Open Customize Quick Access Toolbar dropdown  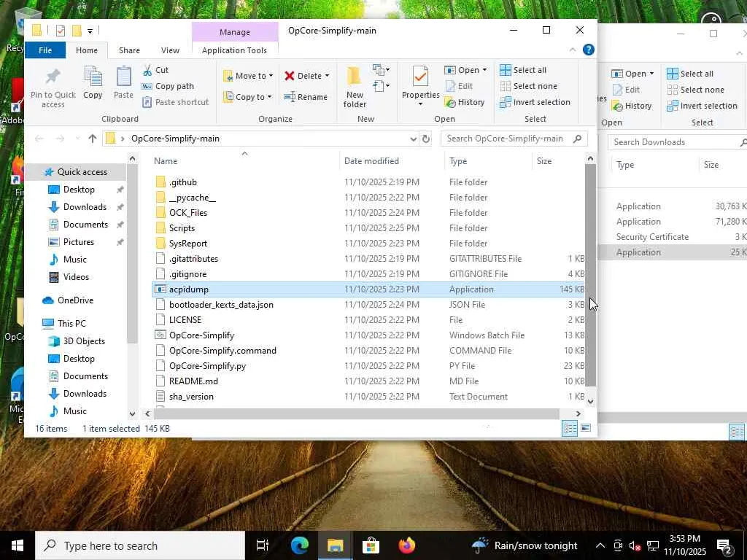[x=90, y=31]
